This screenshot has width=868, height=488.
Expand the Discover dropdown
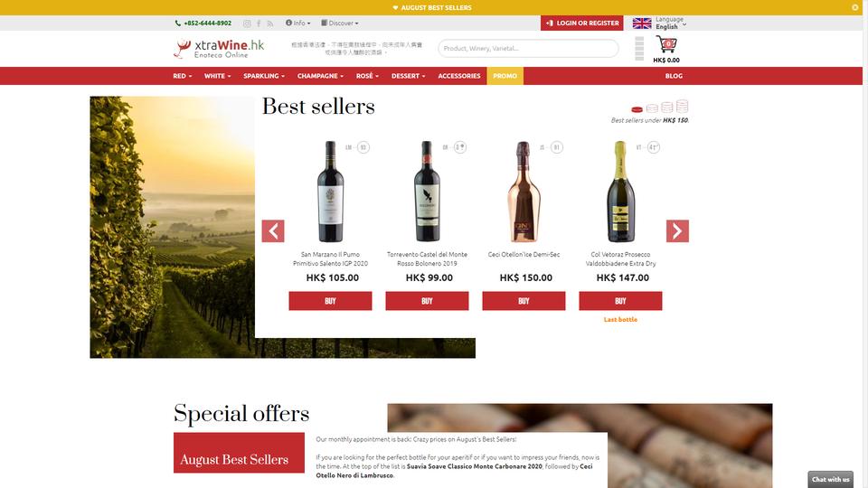pyautogui.click(x=340, y=23)
